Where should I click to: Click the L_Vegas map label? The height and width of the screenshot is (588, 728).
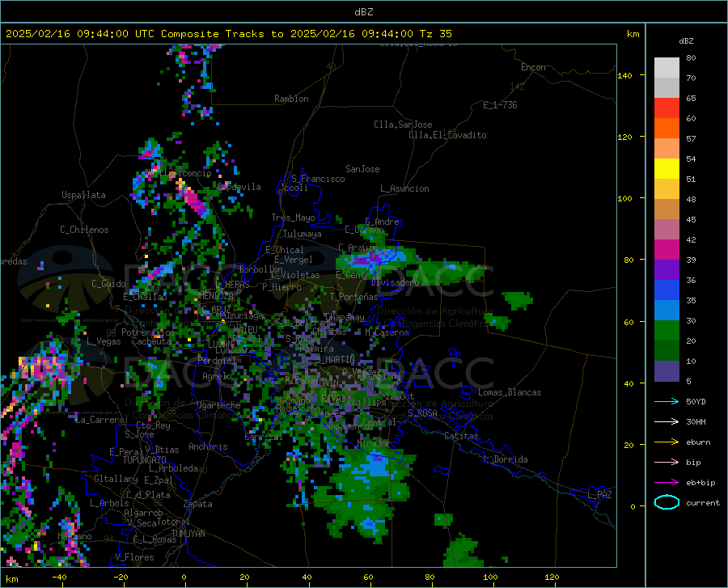[104, 341]
